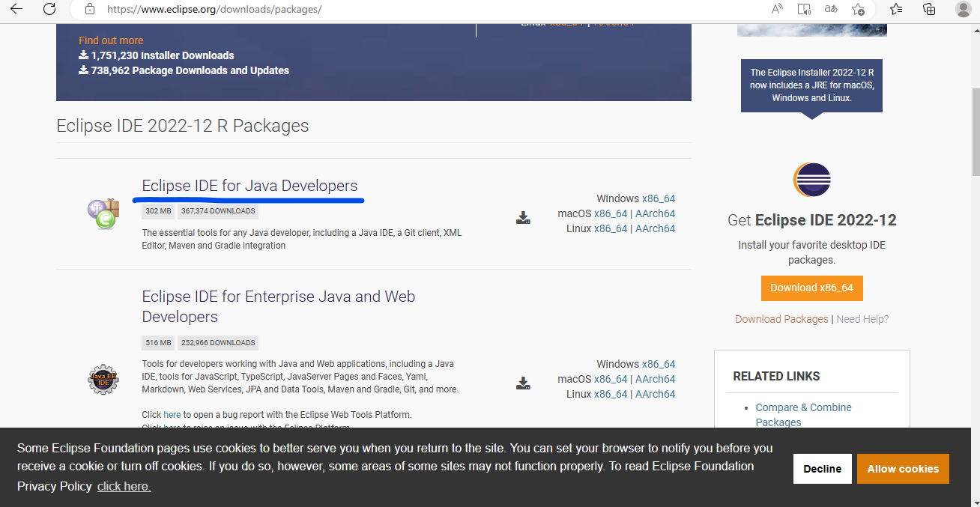Click the translate icon in address bar
Image resolution: width=980 pixels, height=507 pixels.
coord(830,9)
